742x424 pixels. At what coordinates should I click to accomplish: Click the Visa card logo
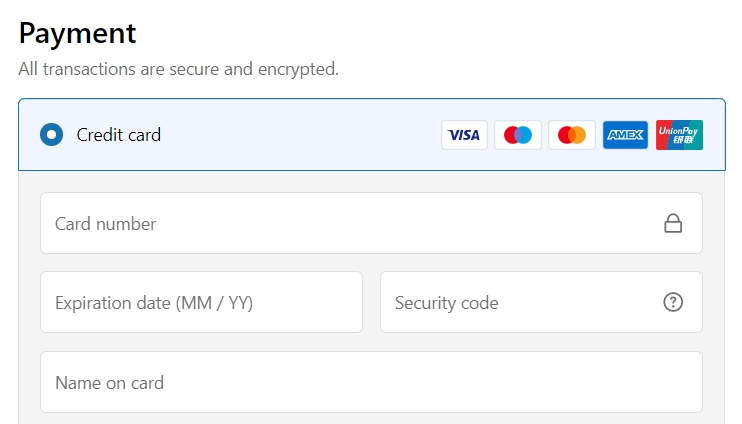point(464,135)
